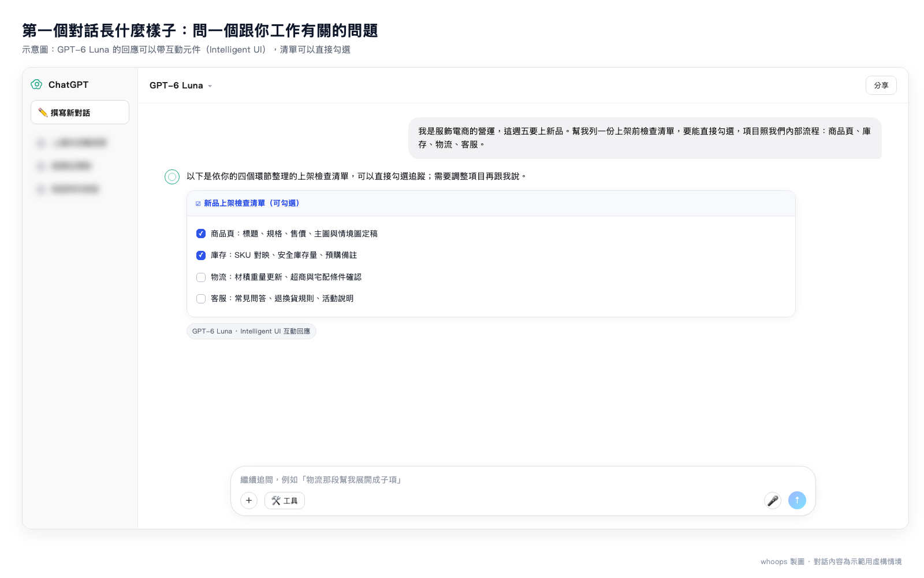Click the assistant avatar circle icon
Viewport: 924px width, 578px height.
[172, 177]
